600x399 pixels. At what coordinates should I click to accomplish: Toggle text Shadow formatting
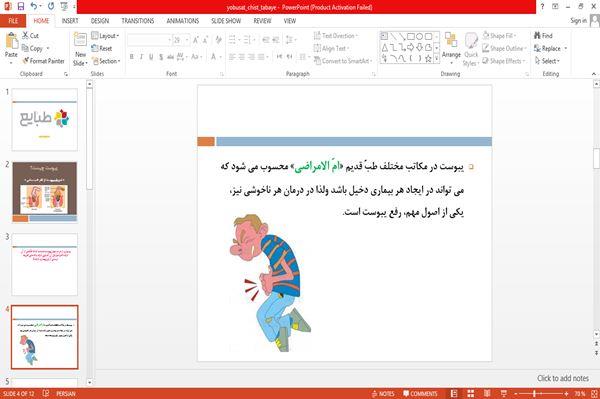coord(161,57)
